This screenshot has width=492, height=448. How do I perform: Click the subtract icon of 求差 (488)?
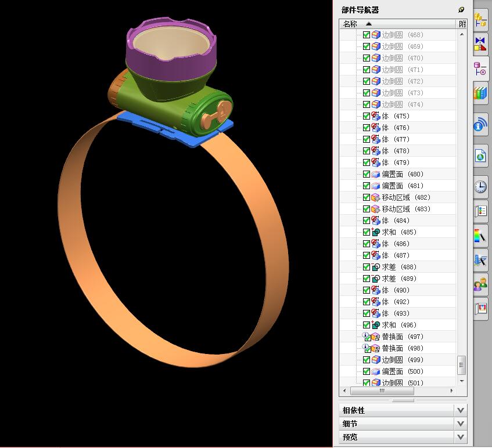(376, 267)
